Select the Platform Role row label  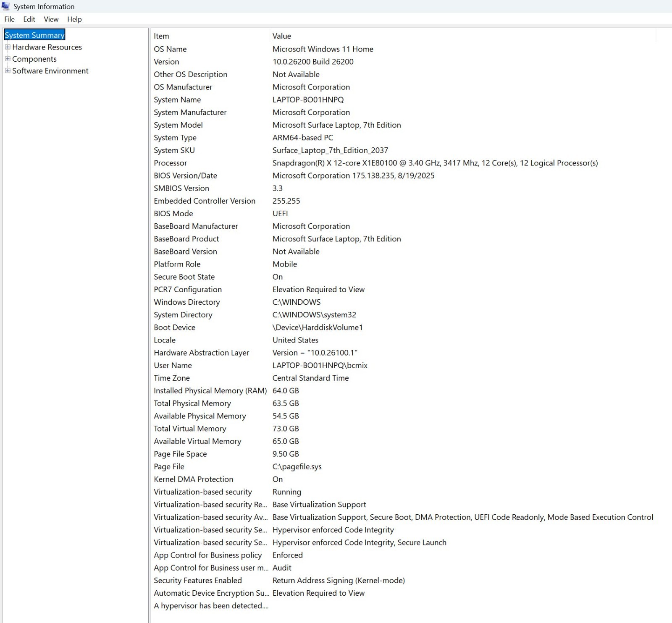tap(177, 264)
